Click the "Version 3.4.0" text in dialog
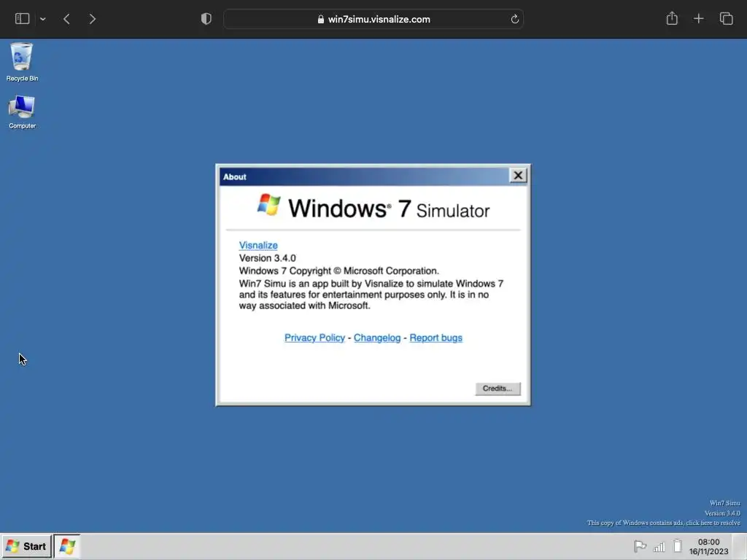This screenshot has width=747, height=560. 267,258
